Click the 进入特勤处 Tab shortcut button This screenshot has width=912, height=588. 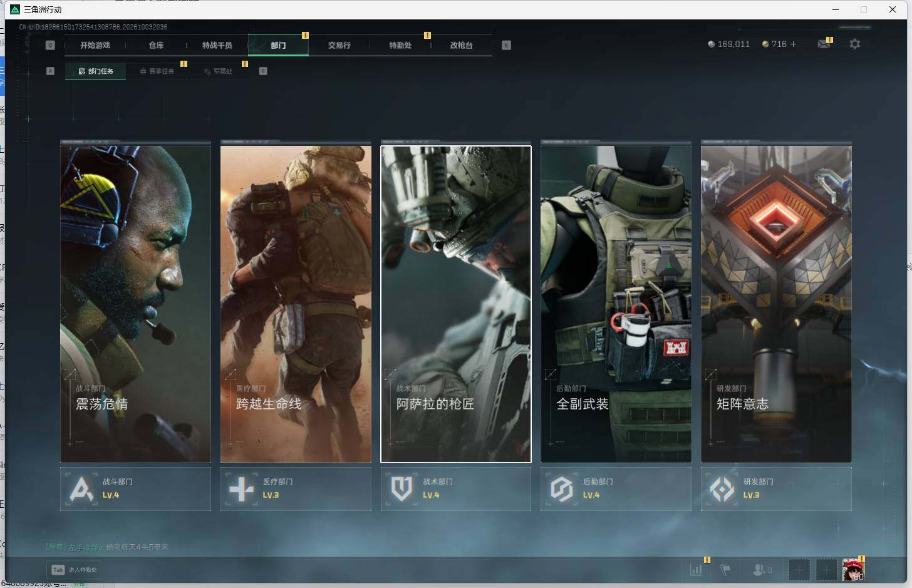click(x=75, y=570)
